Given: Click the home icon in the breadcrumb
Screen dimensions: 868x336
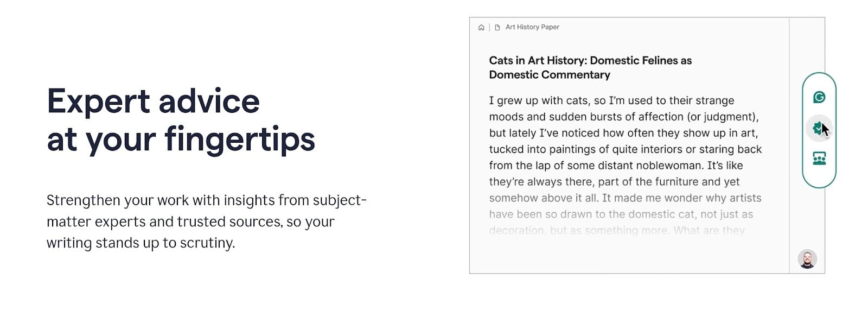Looking at the screenshot, I should coord(481,27).
